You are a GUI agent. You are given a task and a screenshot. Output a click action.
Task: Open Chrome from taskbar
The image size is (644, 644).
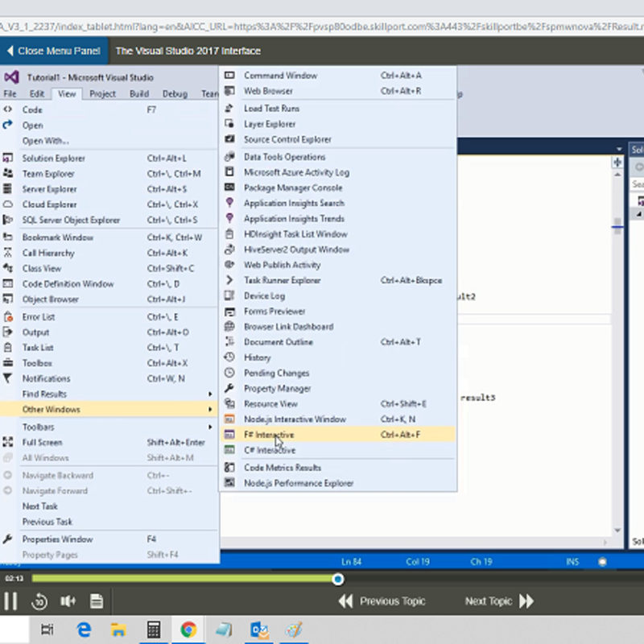point(188,630)
